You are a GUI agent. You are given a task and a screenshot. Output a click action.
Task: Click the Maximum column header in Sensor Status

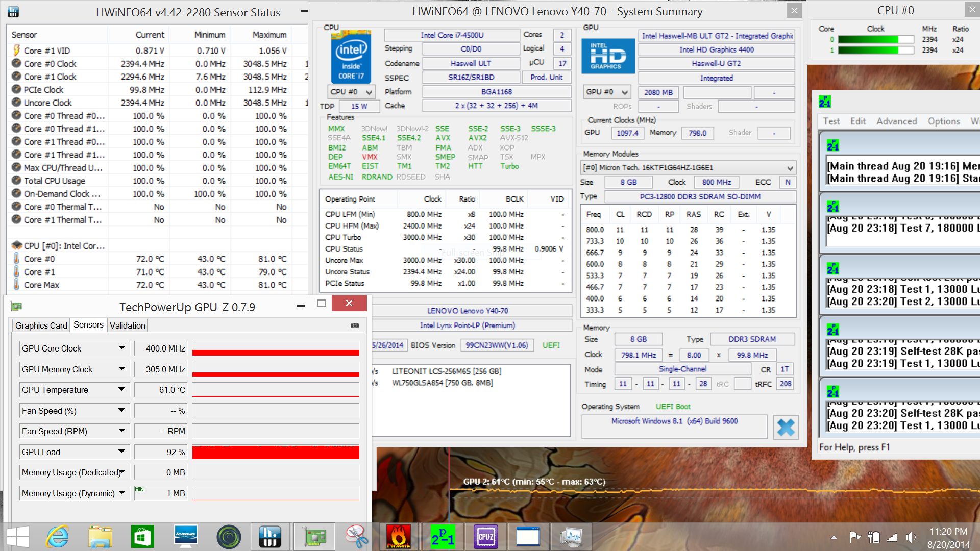(x=261, y=35)
